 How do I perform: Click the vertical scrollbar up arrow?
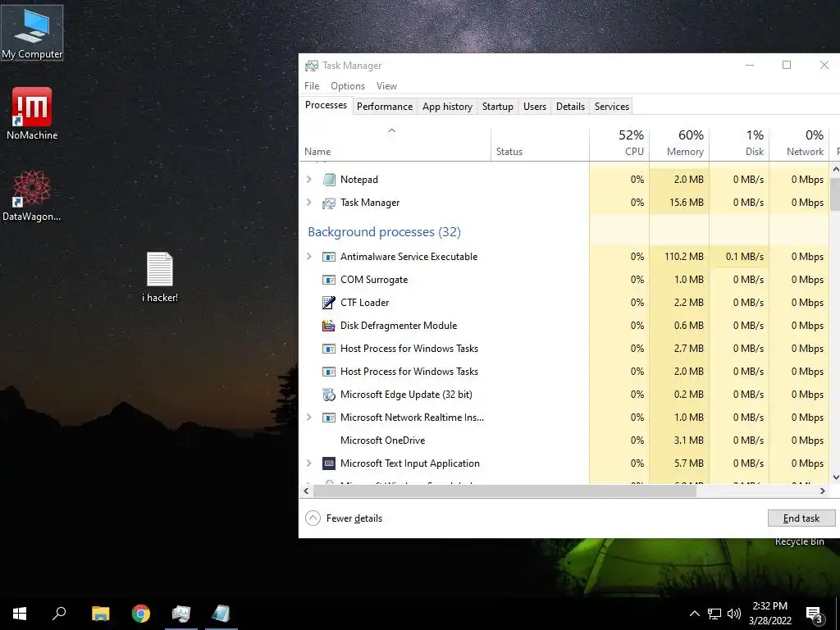(x=835, y=169)
